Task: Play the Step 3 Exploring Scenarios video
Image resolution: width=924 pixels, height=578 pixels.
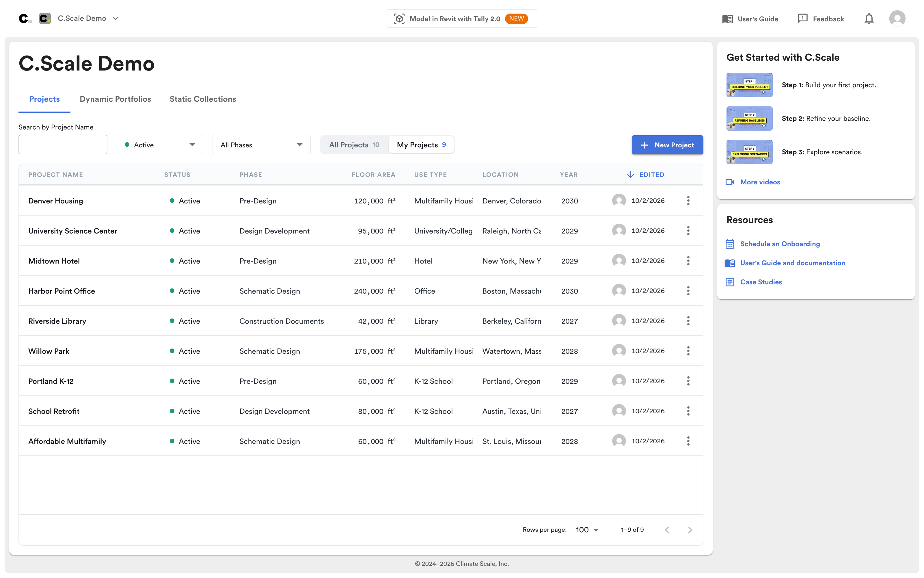Action: (x=749, y=152)
